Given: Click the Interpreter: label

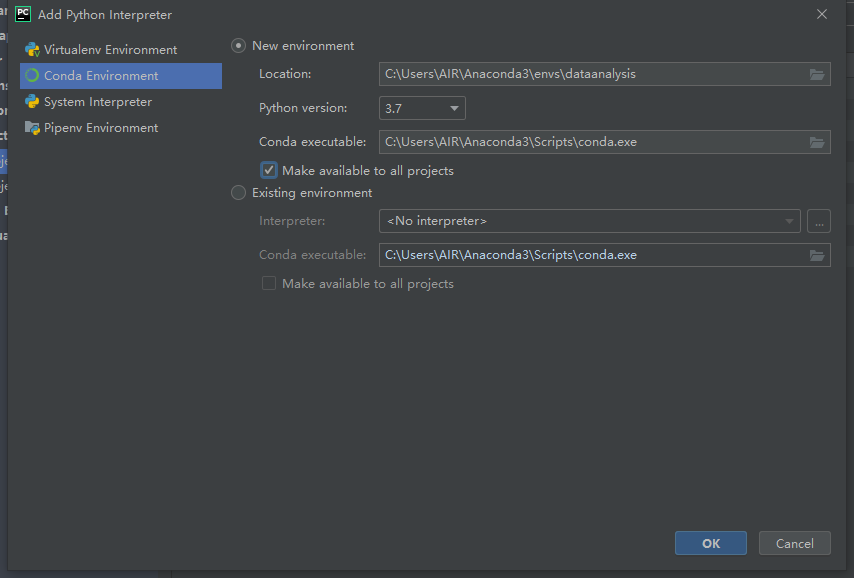Looking at the screenshot, I should coord(292,221).
